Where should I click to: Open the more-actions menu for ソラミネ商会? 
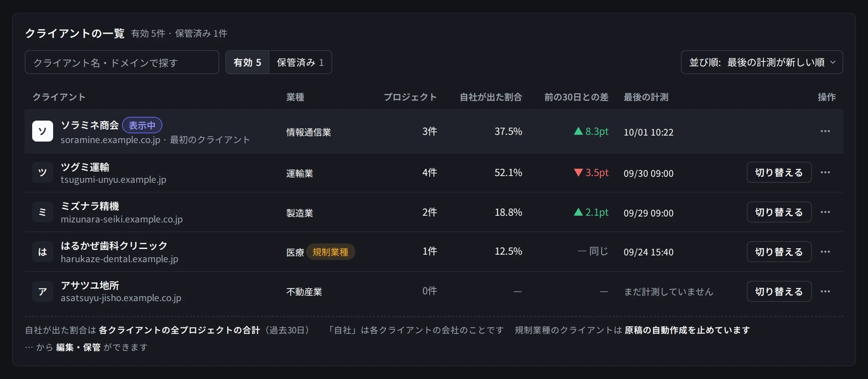825,131
